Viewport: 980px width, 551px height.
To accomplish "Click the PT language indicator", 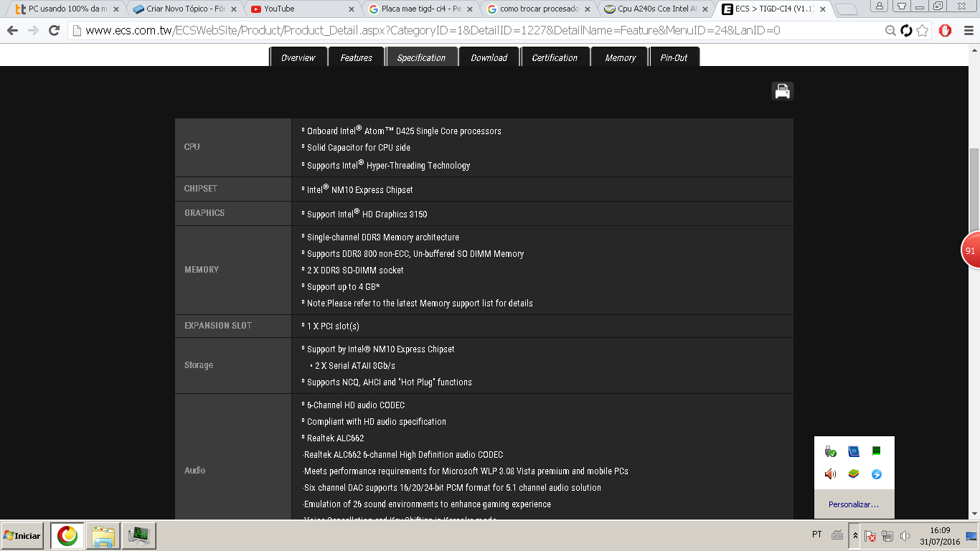I will (x=816, y=534).
